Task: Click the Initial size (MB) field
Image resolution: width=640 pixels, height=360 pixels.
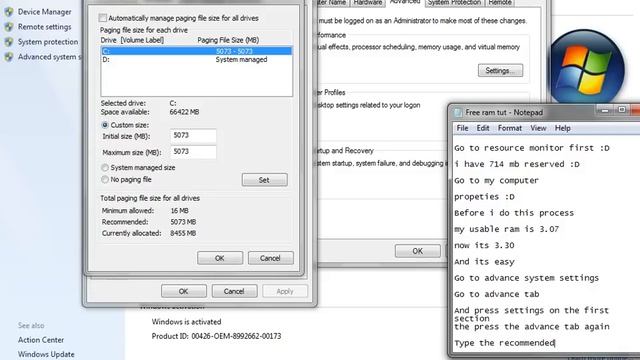Action: pyautogui.click(x=193, y=136)
